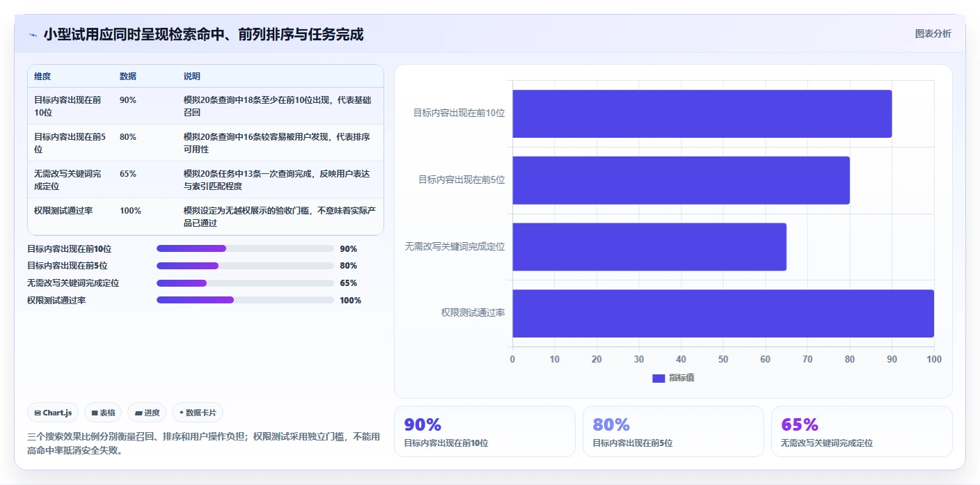This screenshot has width=980, height=485.
Task: Click the progress bar for 无需改写关键词完成定位
Action: coord(245,283)
